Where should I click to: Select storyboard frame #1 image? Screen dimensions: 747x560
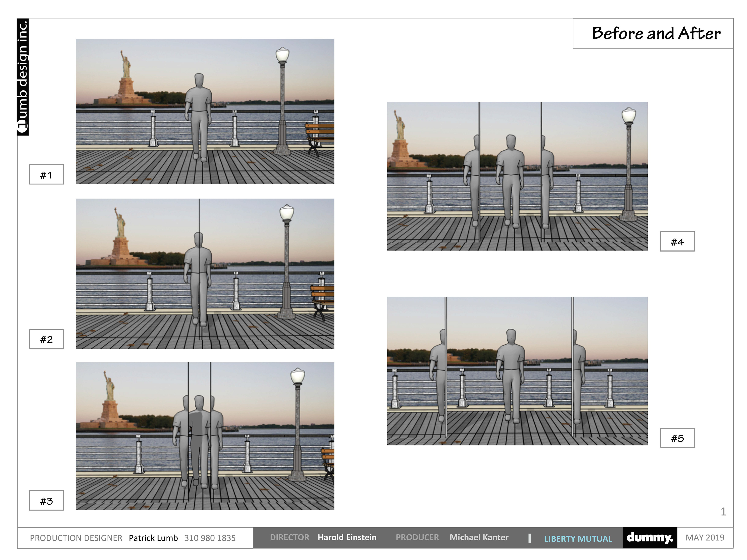coord(205,111)
